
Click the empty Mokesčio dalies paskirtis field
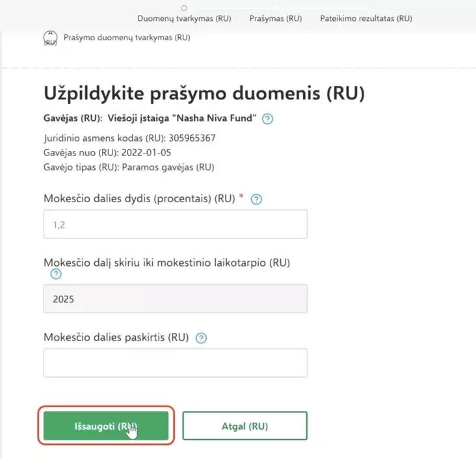[x=175, y=363]
